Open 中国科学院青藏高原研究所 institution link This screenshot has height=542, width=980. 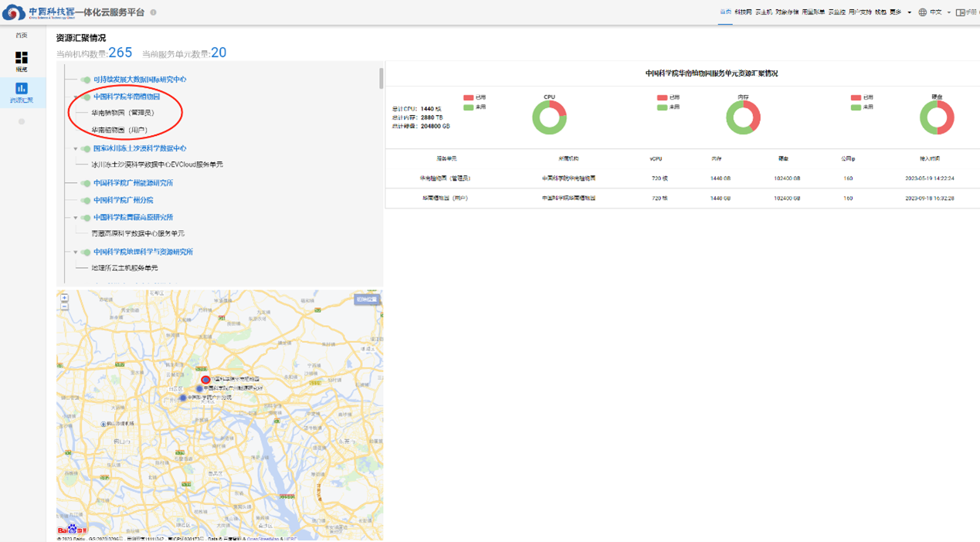(x=133, y=218)
